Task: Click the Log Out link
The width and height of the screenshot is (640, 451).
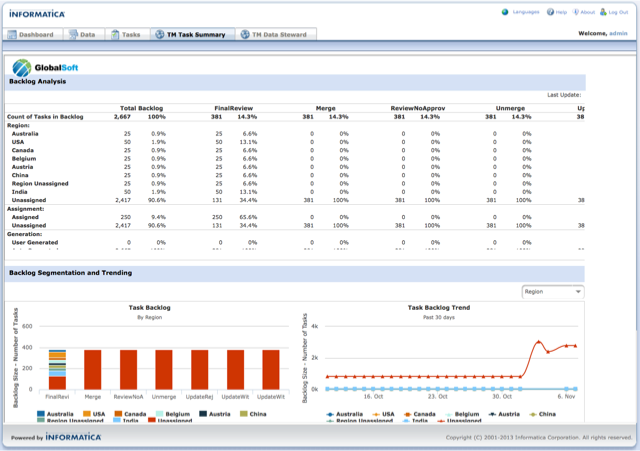Action: [x=618, y=12]
